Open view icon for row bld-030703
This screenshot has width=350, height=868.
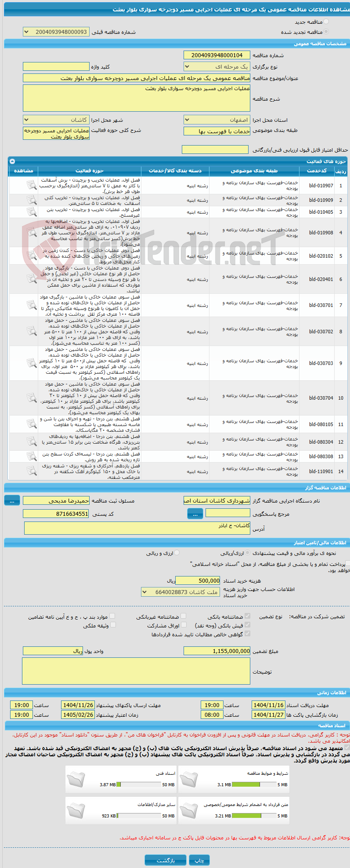point(31,363)
